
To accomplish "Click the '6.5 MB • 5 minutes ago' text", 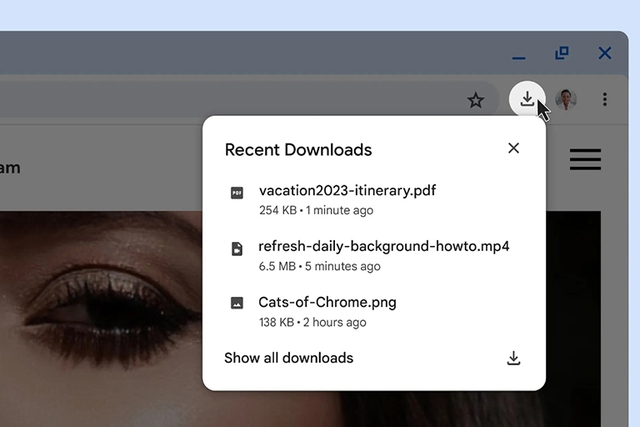I will [x=320, y=266].
